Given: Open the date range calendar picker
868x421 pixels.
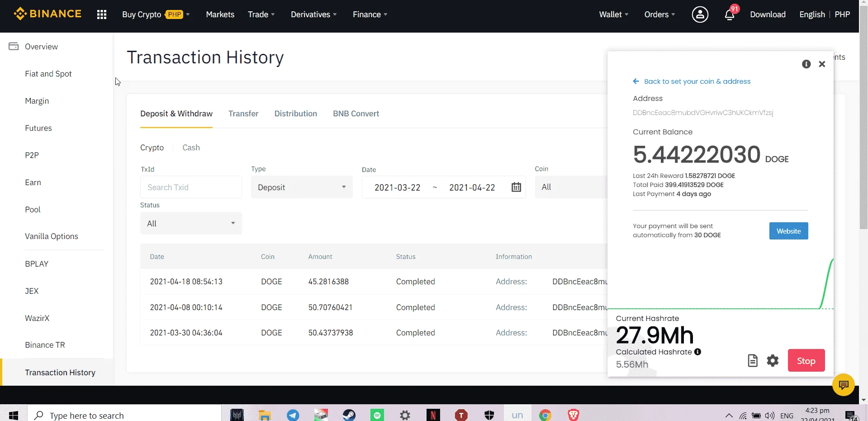Looking at the screenshot, I should click(516, 187).
